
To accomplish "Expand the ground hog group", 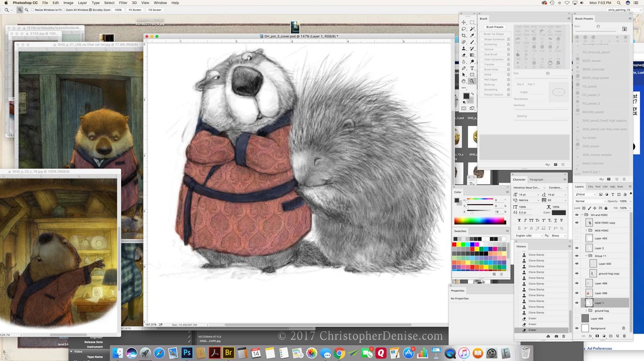I will point(586,310).
